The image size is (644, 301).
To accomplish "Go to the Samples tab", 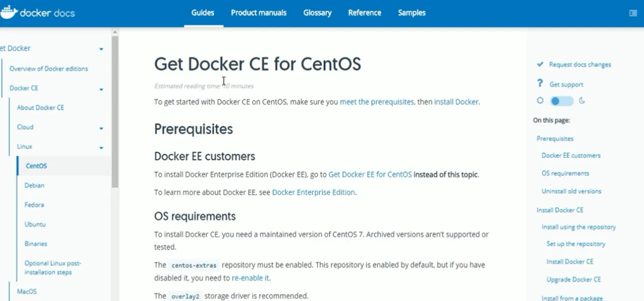I will (412, 13).
